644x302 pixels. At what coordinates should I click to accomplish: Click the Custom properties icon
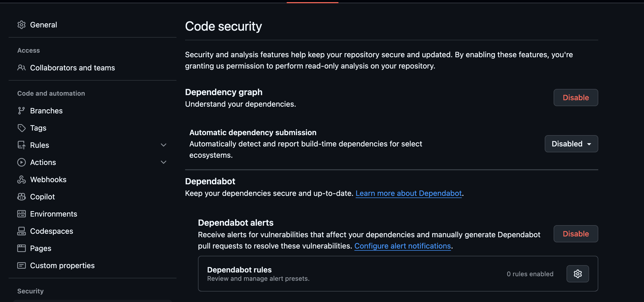click(22, 265)
